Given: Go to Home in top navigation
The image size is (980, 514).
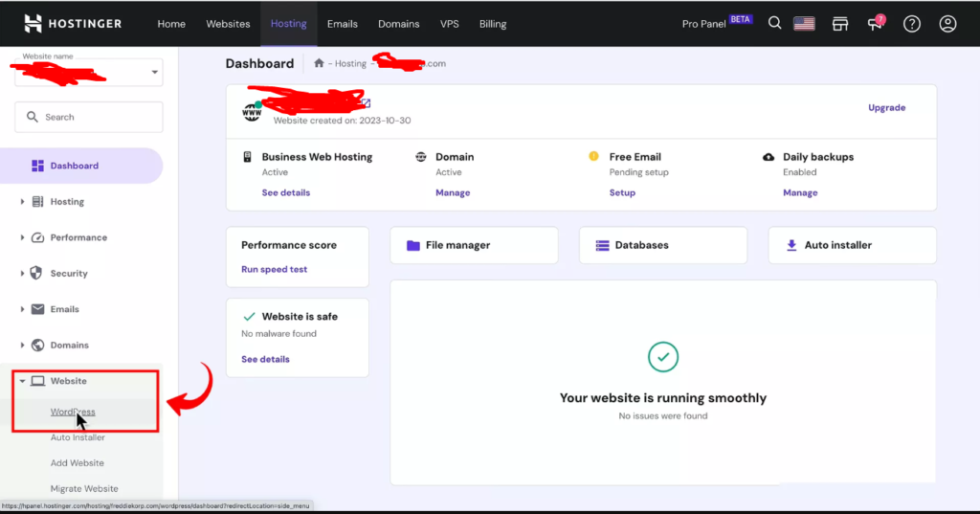Looking at the screenshot, I should point(171,24).
